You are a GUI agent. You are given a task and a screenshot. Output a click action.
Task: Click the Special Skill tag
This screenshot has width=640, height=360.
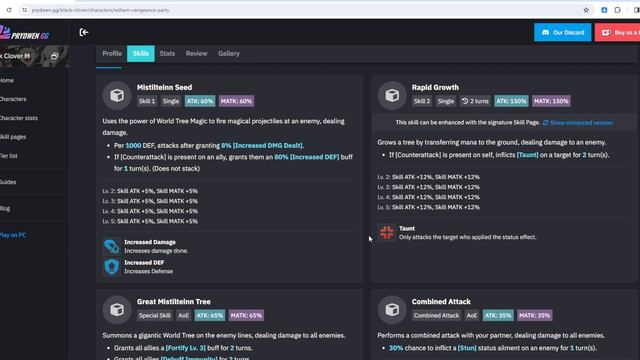154,316
